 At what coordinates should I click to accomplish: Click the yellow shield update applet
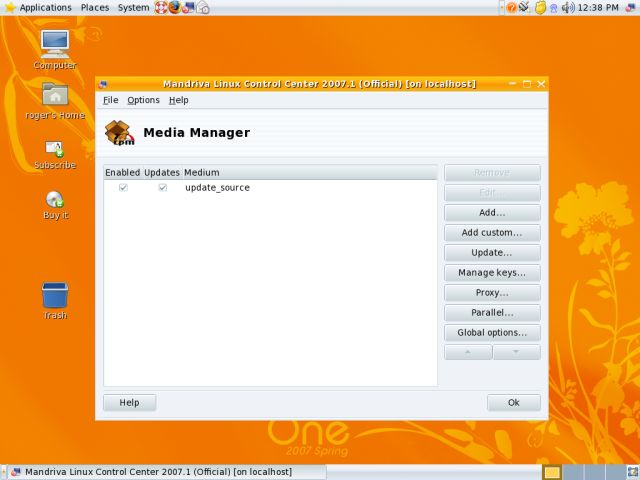[540, 7]
